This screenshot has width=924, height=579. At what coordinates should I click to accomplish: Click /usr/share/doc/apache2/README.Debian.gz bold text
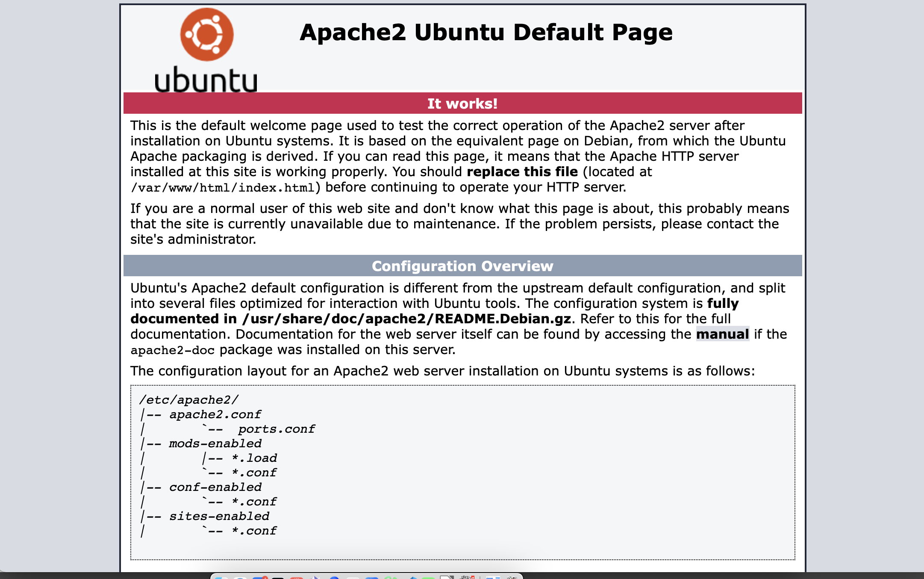pyautogui.click(x=406, y=319)
